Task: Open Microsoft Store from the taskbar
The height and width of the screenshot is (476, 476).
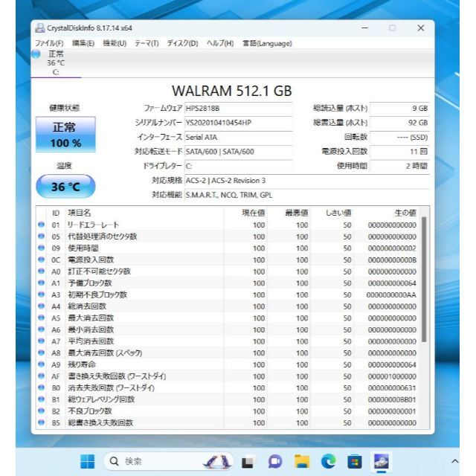Action: point(355,462)
